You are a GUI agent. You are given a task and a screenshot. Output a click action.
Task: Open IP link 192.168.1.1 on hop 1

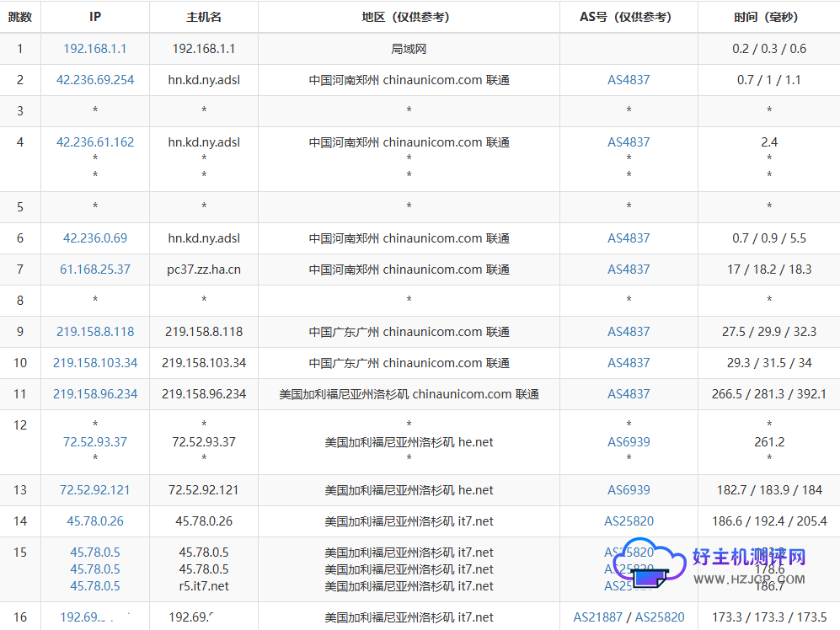(x=94, y=48)
